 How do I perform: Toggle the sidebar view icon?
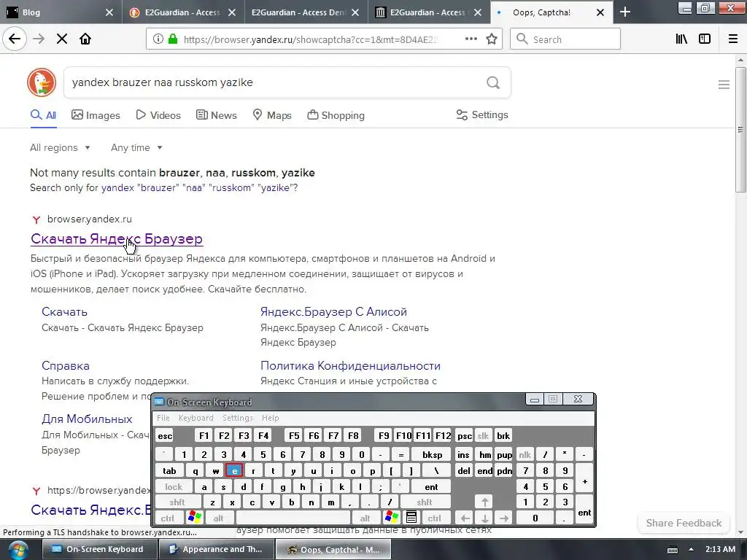click(705, 39)
